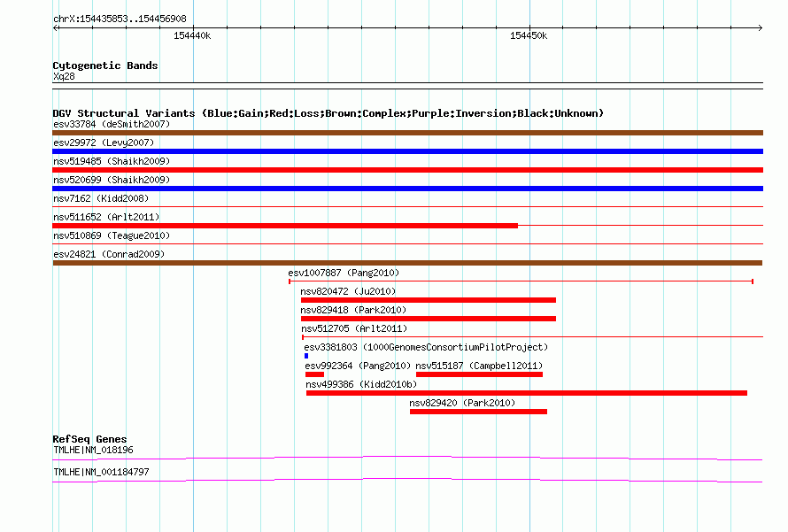Image resolution: width=788 pixels, height=532 pixels.
Task: Click the 154450k position on the ruler
Action: click(x=529, y=35)
